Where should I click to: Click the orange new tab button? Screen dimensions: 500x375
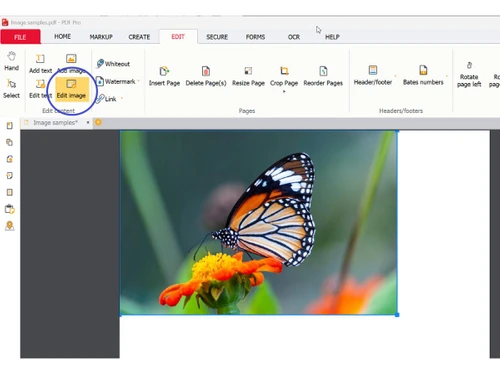pyautogui.click(x=98, y=122)
